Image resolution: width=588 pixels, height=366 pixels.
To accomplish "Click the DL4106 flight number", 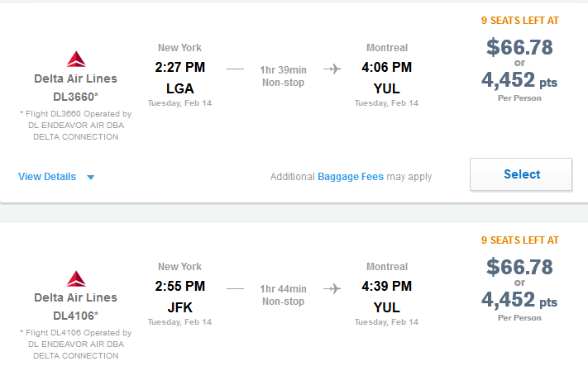I will click(76, 315).
